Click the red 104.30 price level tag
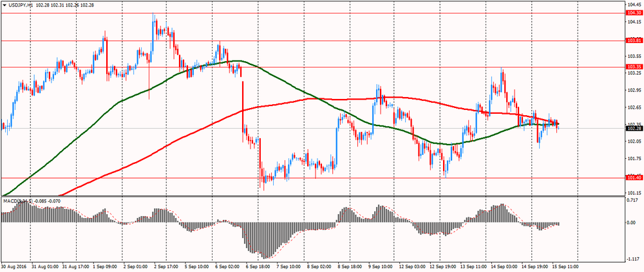 click(633, 13)
